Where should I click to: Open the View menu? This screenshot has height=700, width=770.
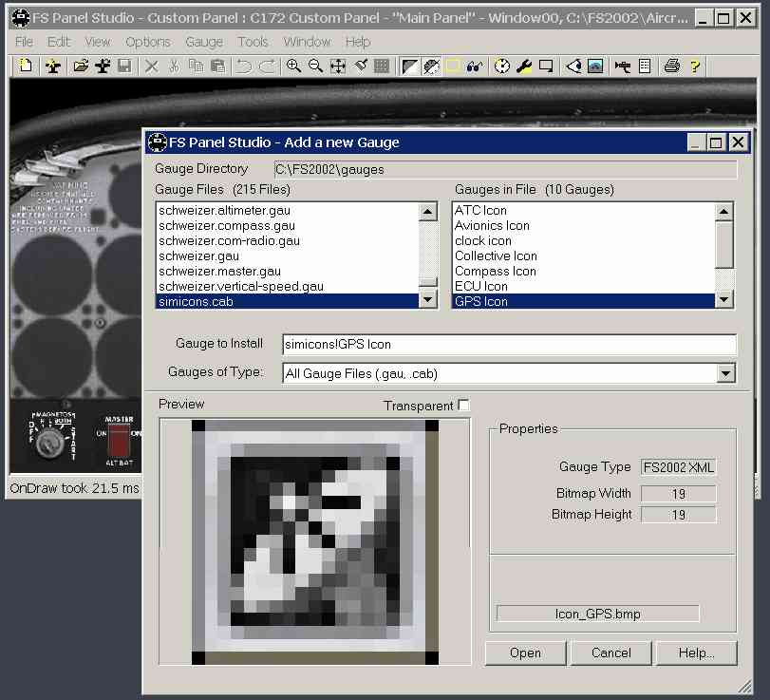pyautogui.click(x=98, y=42)
